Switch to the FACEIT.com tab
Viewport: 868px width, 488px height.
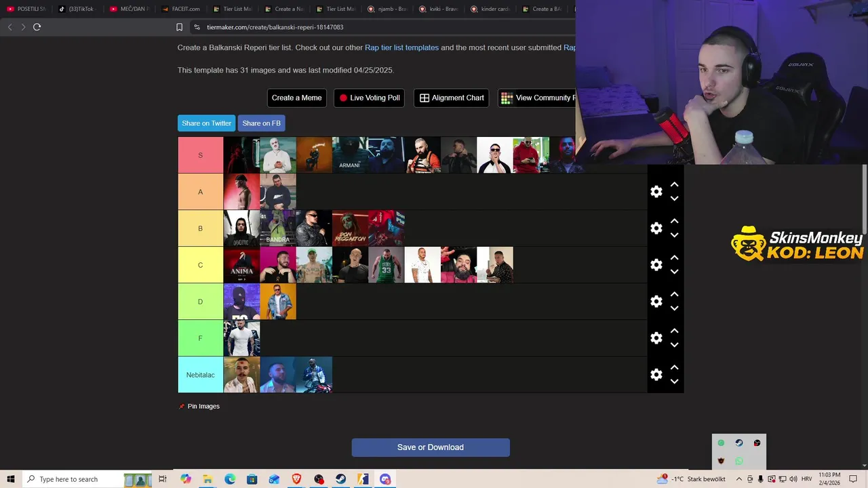coord(180,9)
